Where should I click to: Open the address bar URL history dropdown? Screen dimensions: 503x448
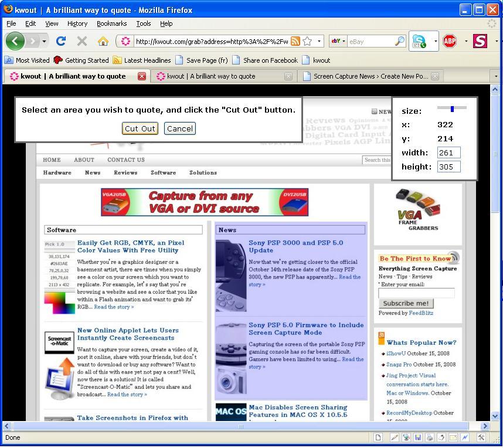click(x=319, y=41)
